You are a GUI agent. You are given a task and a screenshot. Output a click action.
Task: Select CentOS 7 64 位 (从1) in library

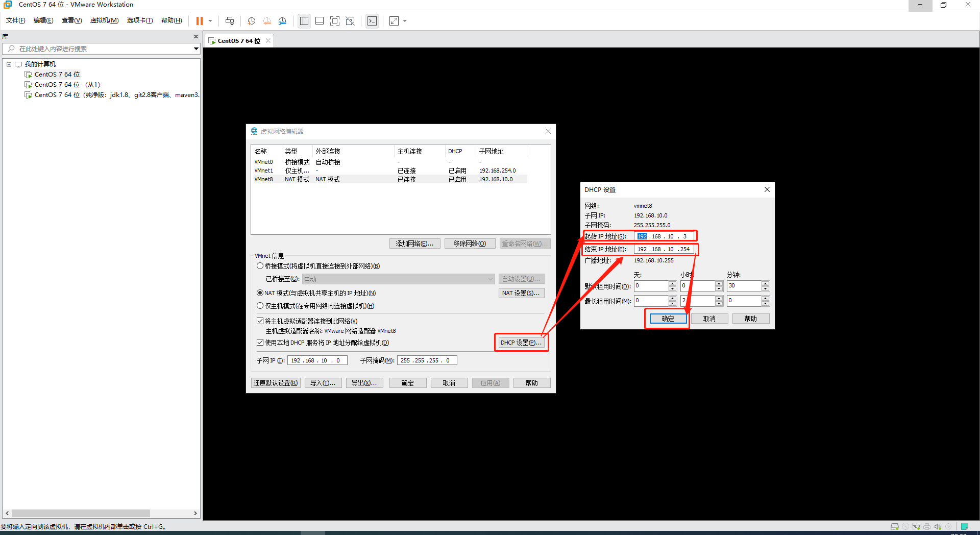(x=67, y=85)
